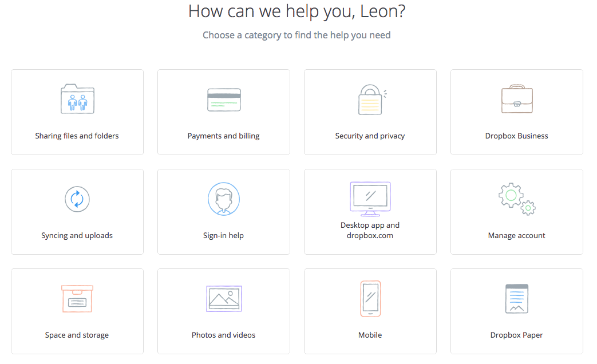Go to Security and privacy help

pos(370,136)
